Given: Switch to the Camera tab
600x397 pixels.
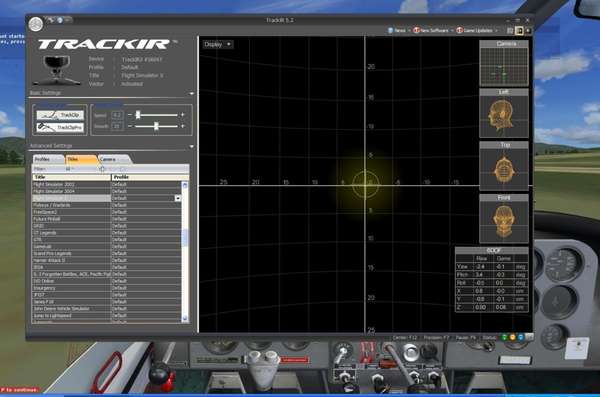Looking at the screenshot, I should click(114, 159).
